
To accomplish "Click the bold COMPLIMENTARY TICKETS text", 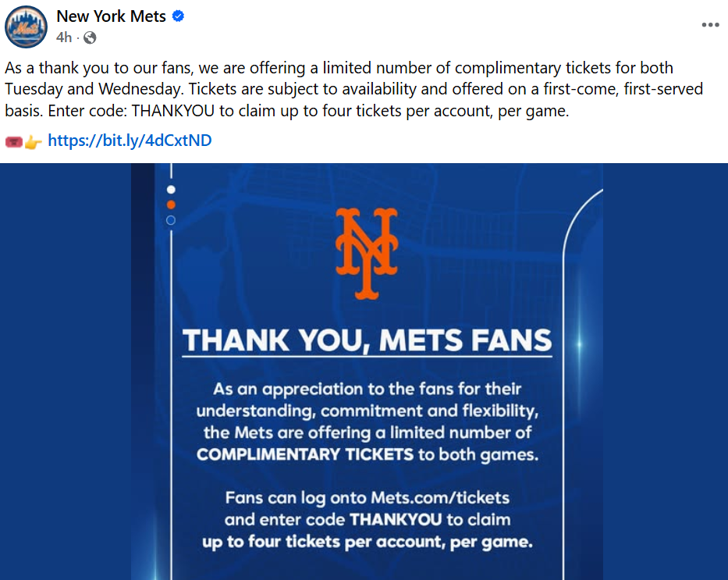I will [306, 454].
